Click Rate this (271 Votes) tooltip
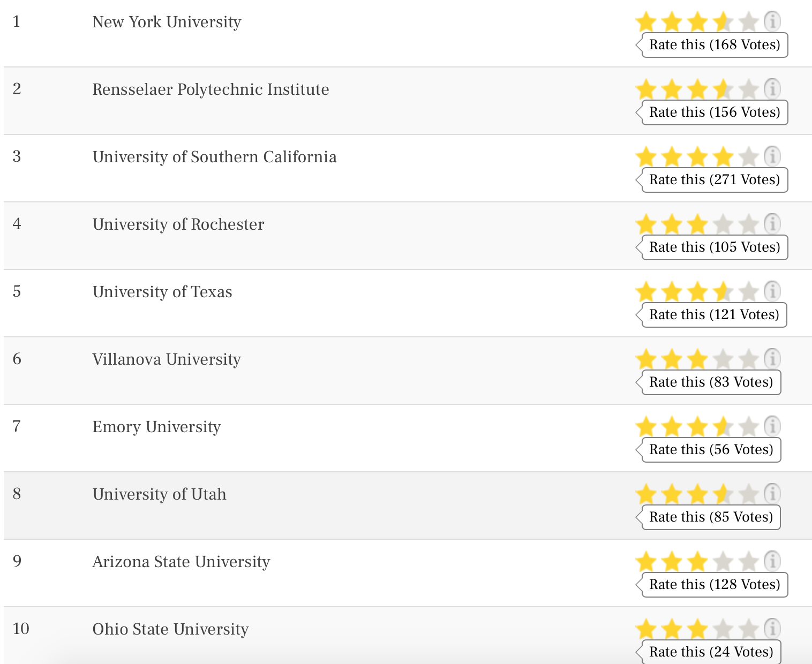This screenshot has width=812, height=664. (x=715, y=179)
